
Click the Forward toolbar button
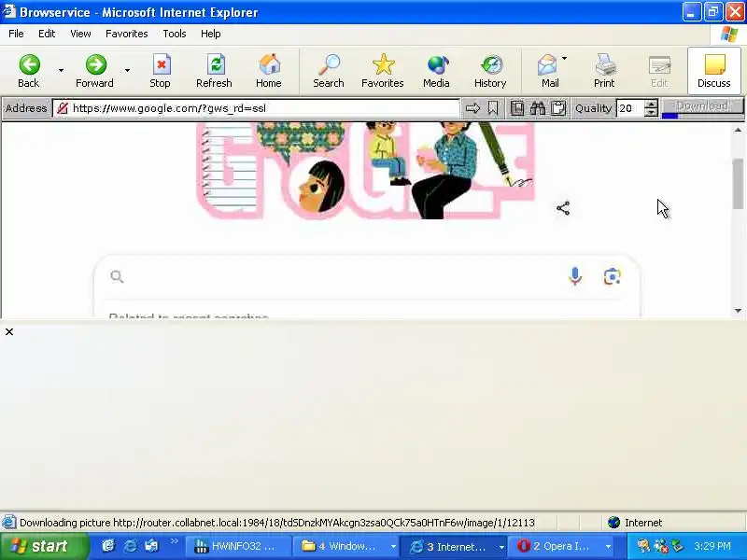point(95,72)
